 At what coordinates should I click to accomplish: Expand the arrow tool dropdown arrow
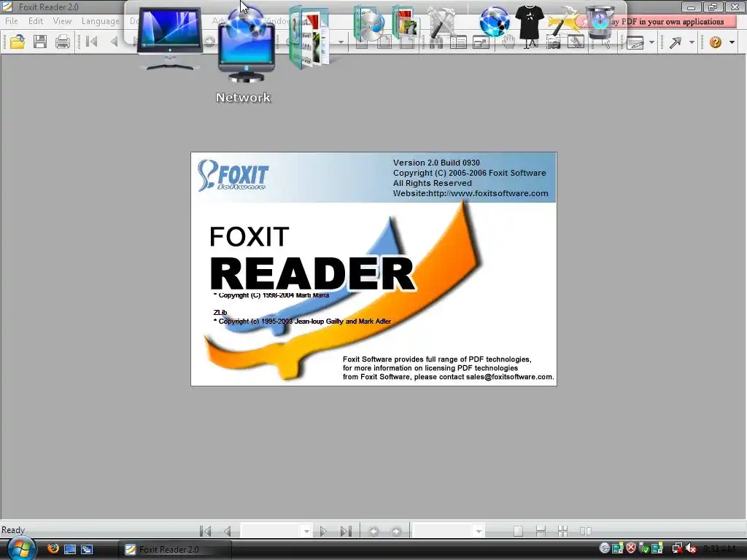coord(692,42)
